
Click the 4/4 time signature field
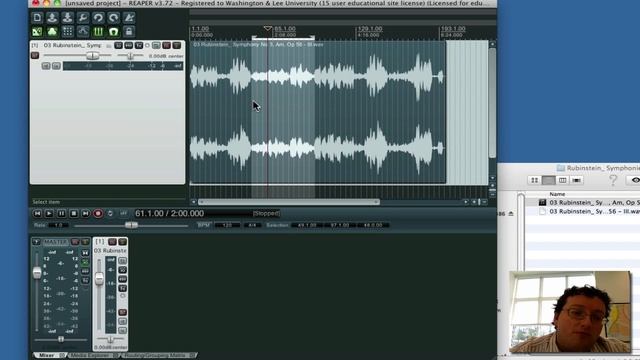(252, 225)
